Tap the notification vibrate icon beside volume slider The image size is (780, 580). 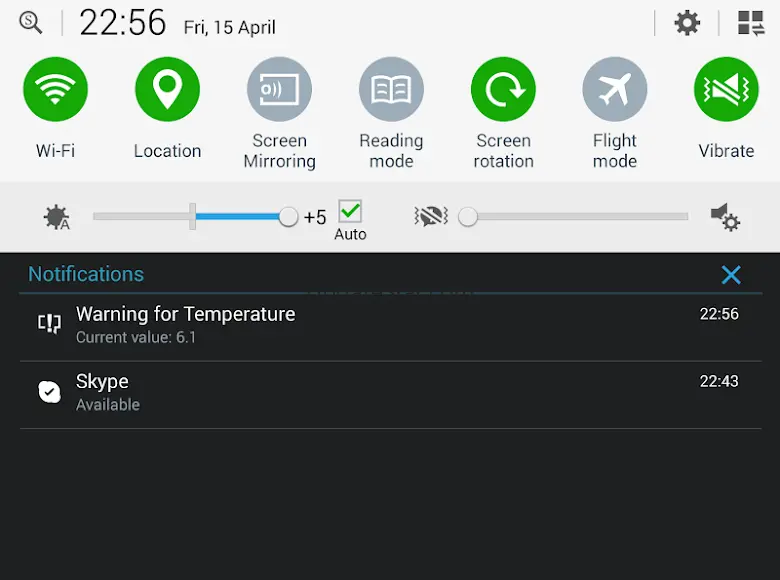click(x=431, y=216)
